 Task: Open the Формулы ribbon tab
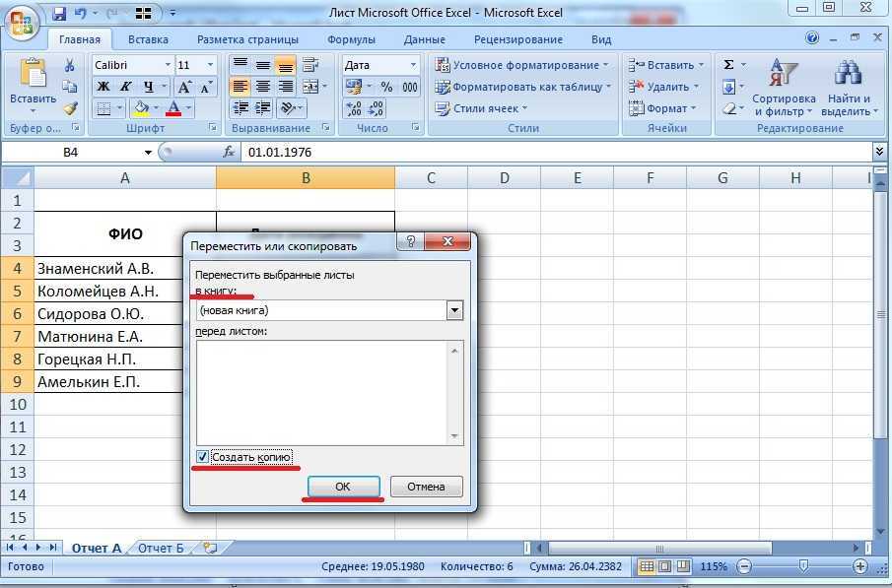click(351, 40)
